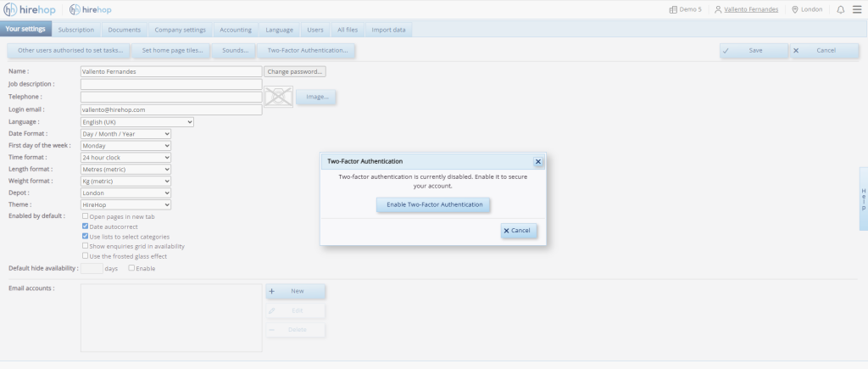Click the Default hide availability days field
The height and width of the screenshot is (369, 868).
(x=92, y=269)
